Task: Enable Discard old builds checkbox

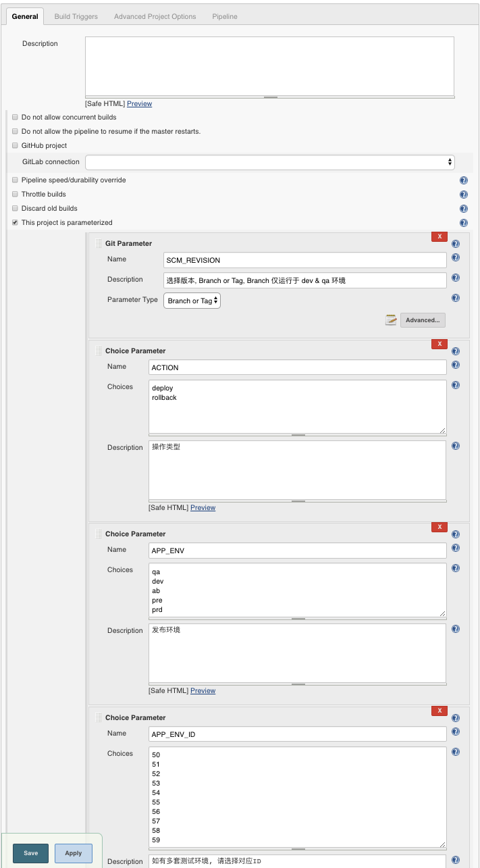Action: 15,209
